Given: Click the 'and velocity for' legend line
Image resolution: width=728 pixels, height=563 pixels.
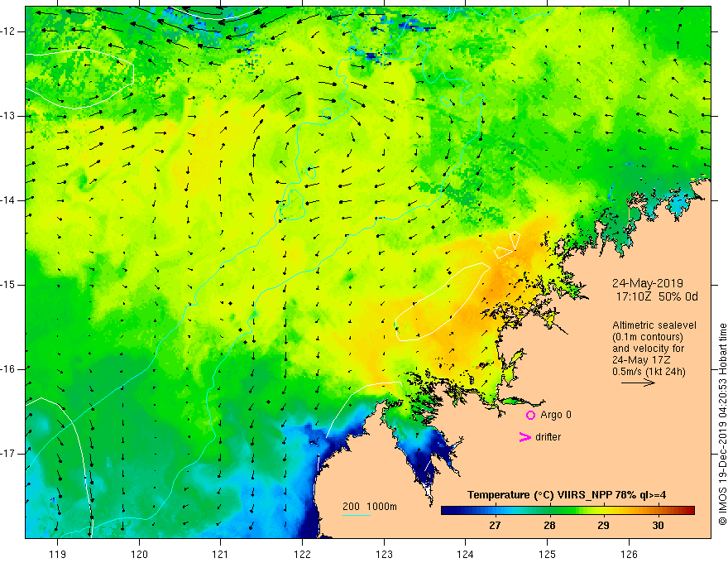Looking at the screenshot, I should (648, 349).
